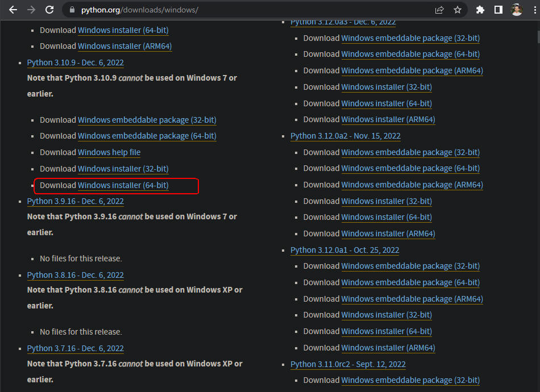Viewport: 540px width, 392px height.
Task: Download Python 3.11.0rc2 embeddable package (32-bit)
Action: (410, 380)
